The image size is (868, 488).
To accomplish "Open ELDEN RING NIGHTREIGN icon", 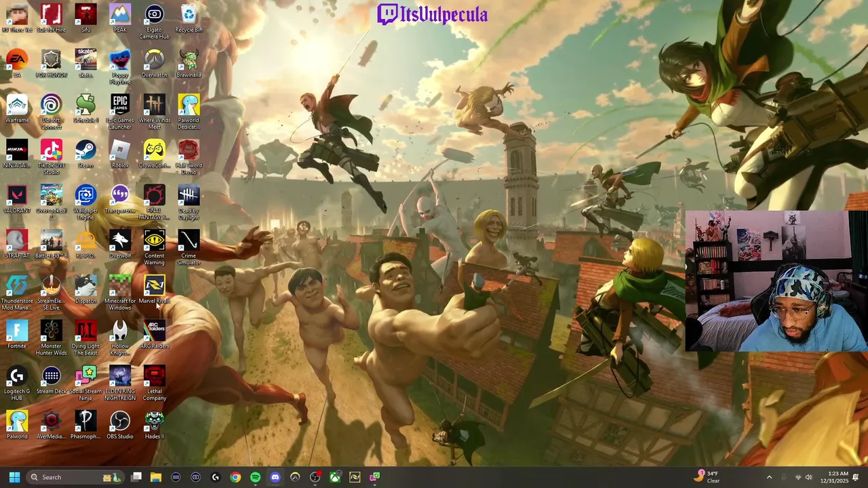I will (120, 383).
